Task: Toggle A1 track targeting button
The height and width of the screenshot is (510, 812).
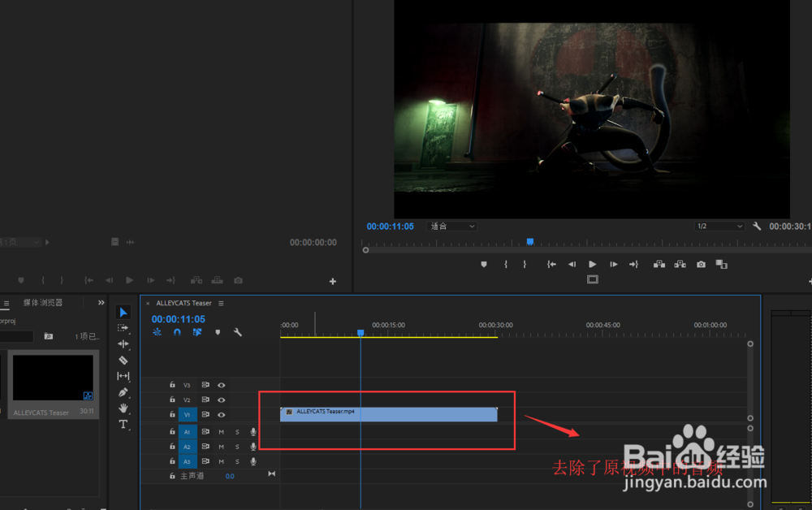Action: (187, 432)
